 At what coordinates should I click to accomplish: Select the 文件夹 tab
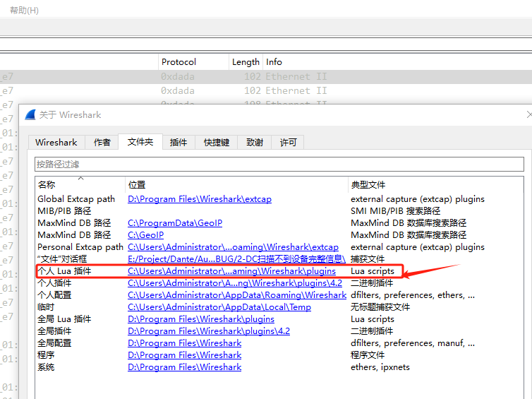tap(140, 142)
